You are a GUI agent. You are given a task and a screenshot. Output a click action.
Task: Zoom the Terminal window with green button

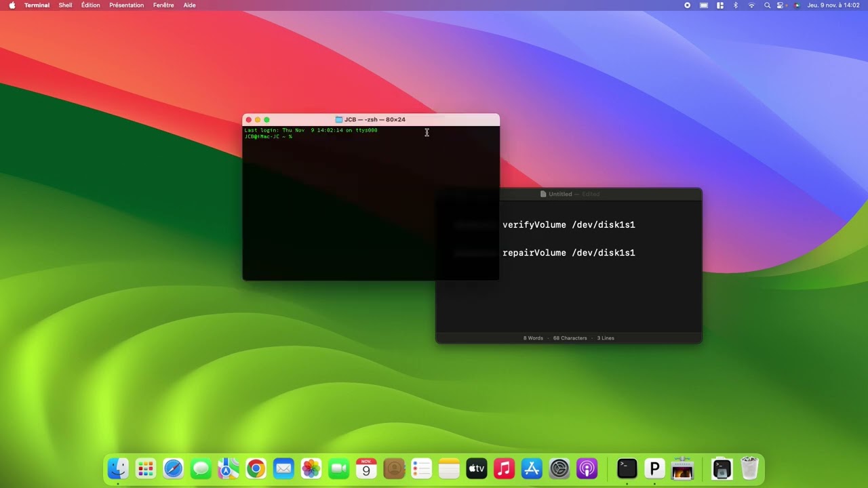[x=267, y=120]
